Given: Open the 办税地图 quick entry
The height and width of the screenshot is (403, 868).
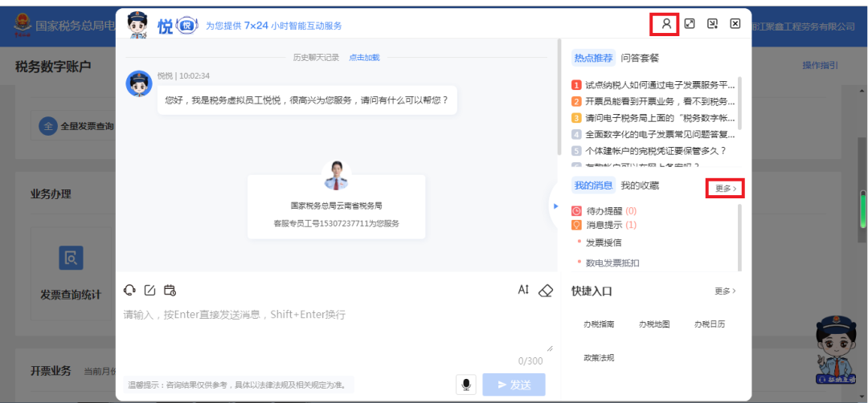Looking at the screenshot, I should point(654,324).
